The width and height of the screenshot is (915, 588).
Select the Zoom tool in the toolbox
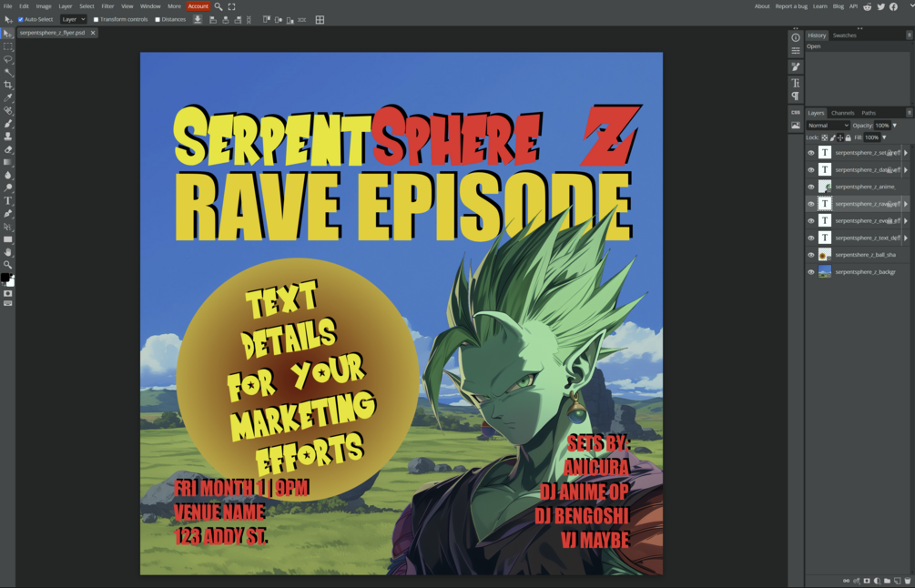coord(7,265)
